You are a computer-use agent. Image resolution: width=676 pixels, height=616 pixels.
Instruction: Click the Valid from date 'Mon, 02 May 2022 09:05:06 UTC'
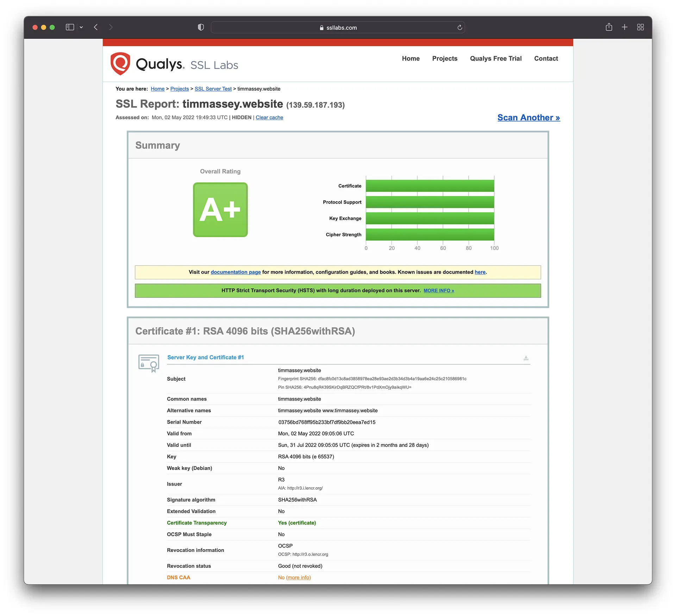pos(316,434)
